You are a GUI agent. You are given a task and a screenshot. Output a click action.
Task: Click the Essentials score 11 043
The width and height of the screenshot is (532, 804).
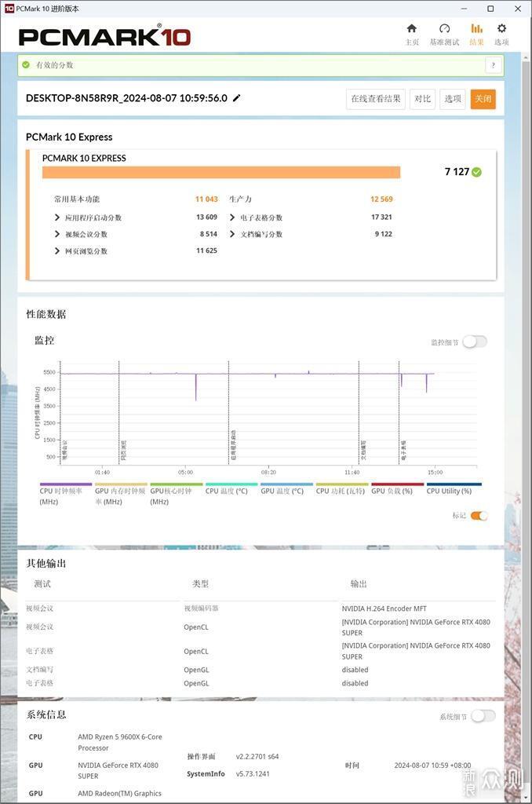(206, 199)
